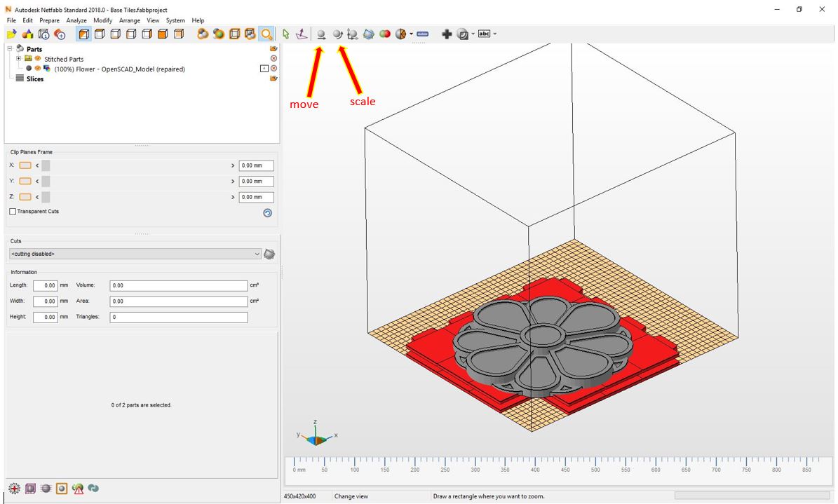The width and height of the screenshot is (838, 504).
Task: Select the third cube view icon
Action: tap(116, 34)
